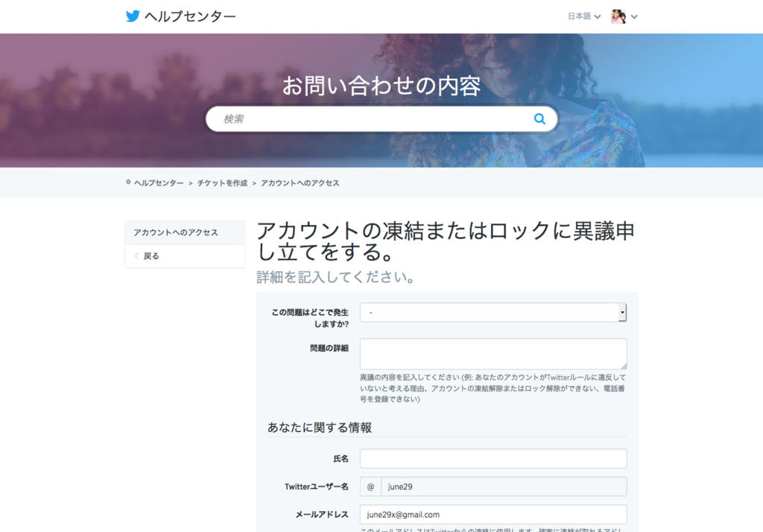The height and width of the screenshot is (532, 763).
Task: Click the Twitter bird logo
Action: tap(133, 16)
